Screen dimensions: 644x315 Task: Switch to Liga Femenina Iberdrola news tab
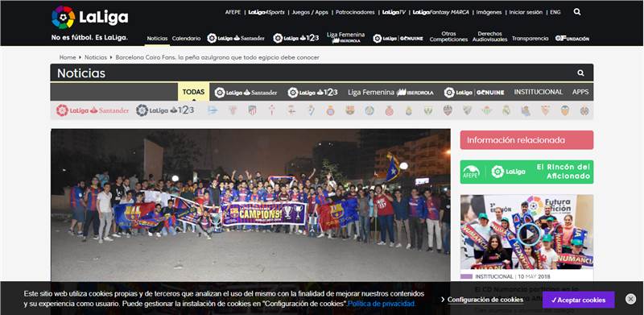390,92
